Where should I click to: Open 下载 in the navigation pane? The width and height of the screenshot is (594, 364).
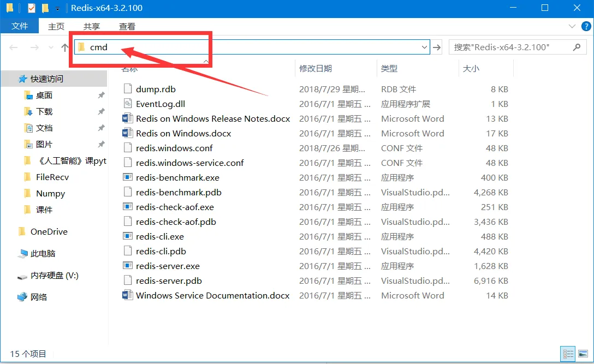coord(44,112)
